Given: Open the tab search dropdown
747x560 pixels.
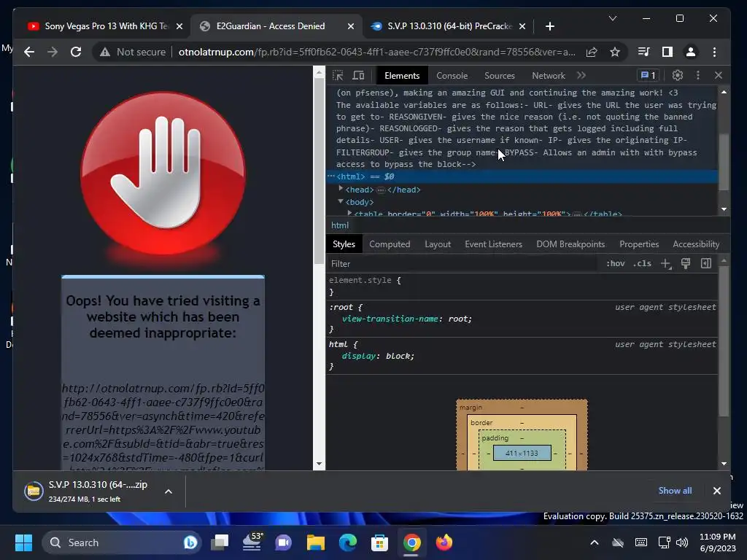Looking at the screenshot, I should tap(613, 18).
